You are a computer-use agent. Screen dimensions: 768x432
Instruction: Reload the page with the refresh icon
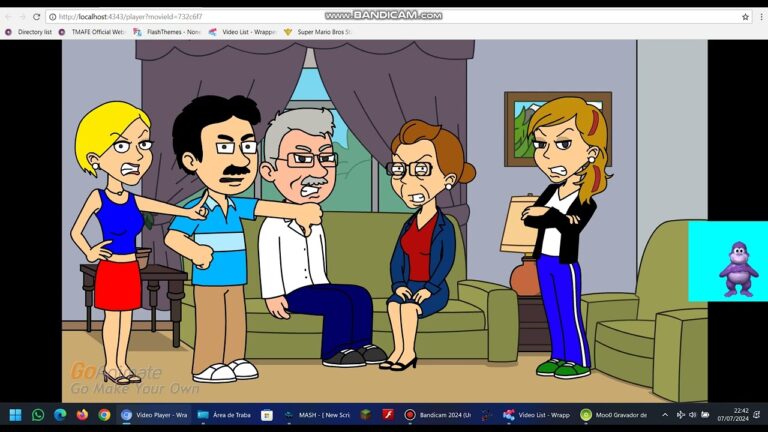pyautogui.click(x=36, y=17)
